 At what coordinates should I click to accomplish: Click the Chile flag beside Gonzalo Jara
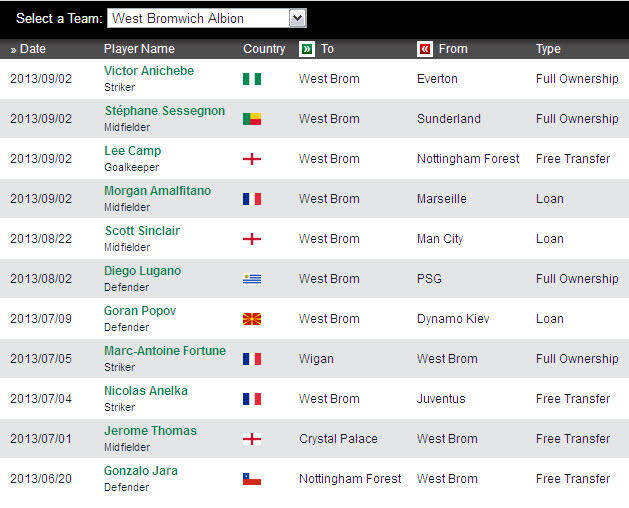[252, 479]
